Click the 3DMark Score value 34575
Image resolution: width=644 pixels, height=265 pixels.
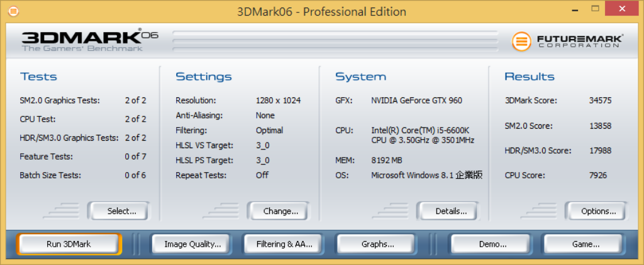[600, 100]
